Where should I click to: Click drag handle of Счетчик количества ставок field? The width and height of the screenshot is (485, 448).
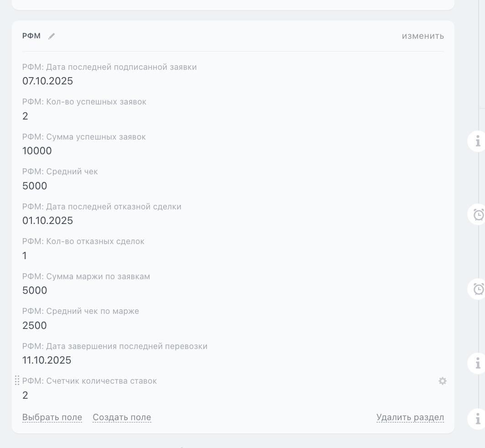(17, 380)
